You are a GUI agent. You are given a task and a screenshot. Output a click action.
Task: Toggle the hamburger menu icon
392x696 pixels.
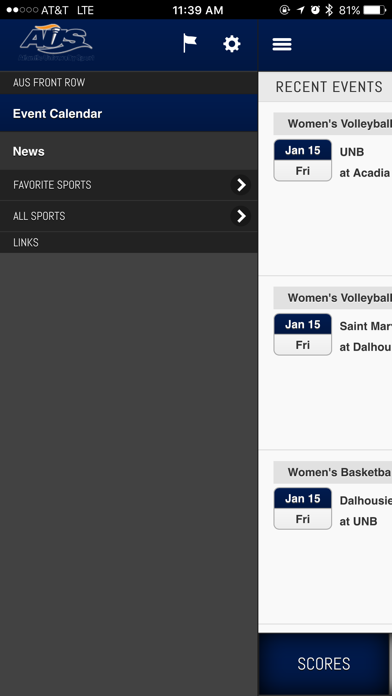pos(282,44)
